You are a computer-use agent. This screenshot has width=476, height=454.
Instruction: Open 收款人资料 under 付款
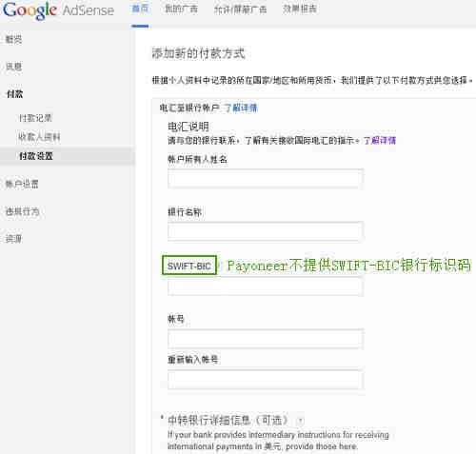[39, 137]
